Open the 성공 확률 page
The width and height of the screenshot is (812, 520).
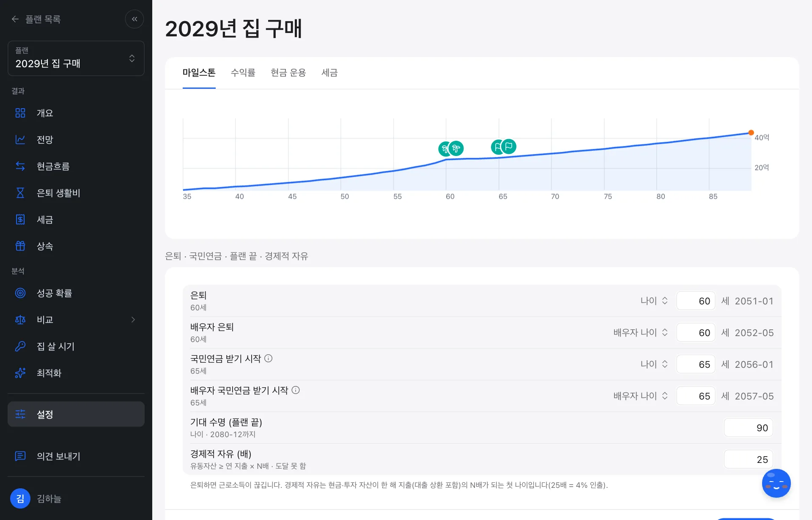[x=76, y=293]
